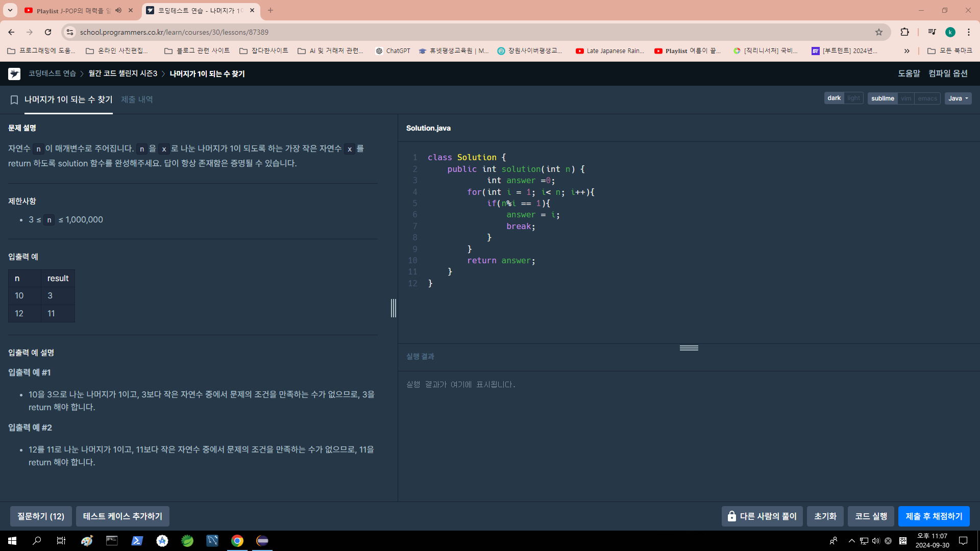This screenshot has height=551, width=980.
Task: Switch the editor theme to light
Action: (853, 98)
